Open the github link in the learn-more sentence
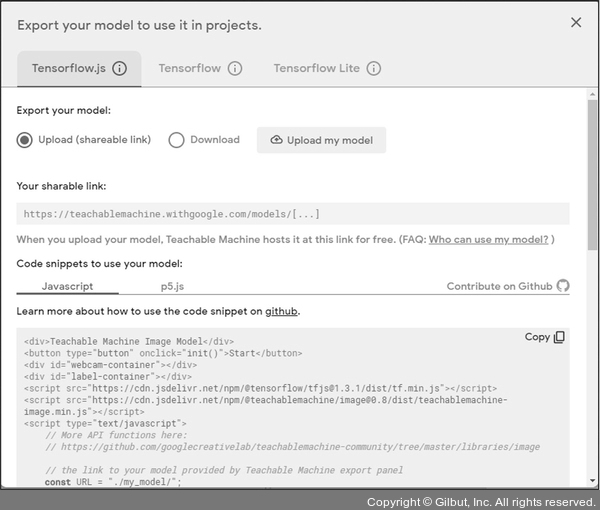This screenshot has width=600, height=510. [281, 311]
